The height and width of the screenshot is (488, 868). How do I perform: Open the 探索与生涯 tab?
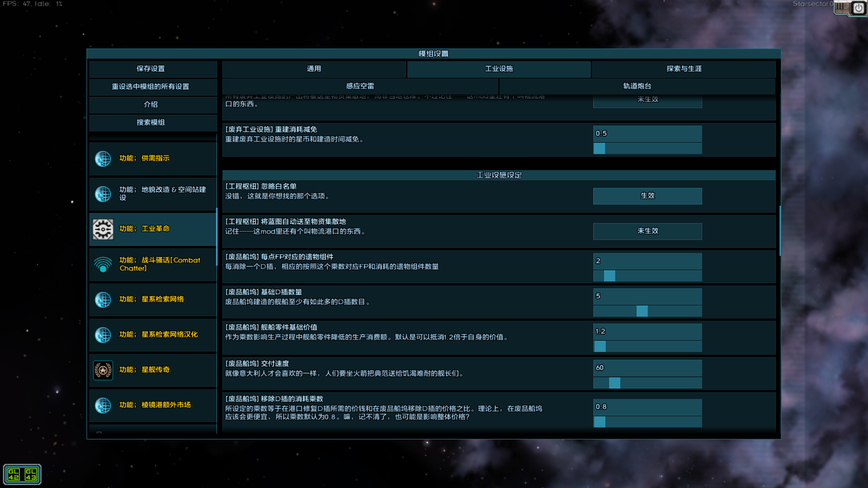tap(684, 69)
